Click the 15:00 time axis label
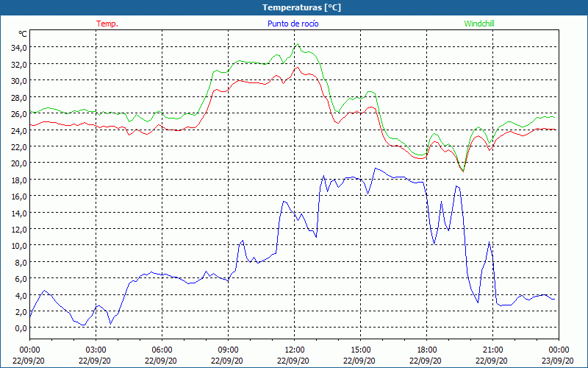 (360, 350)
